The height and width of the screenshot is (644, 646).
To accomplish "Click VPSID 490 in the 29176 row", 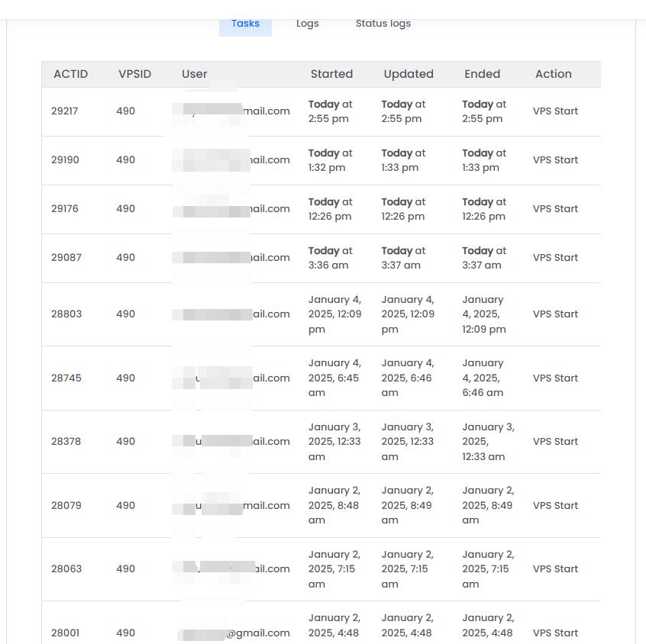I will [126, 209].
